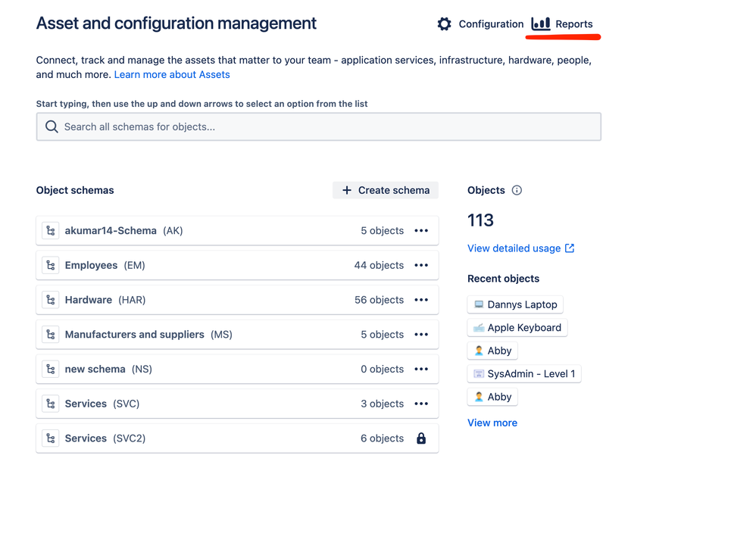Click the View more link
The width and height of the screenshot is (756, 549).
click(492, 423)
